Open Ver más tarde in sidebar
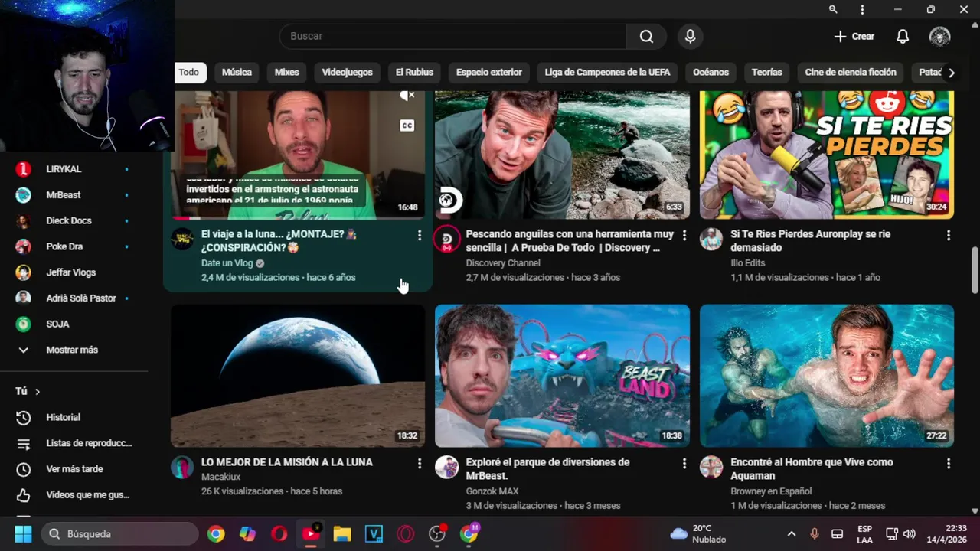This screenshot has height=551, width=980. point(74,469)
